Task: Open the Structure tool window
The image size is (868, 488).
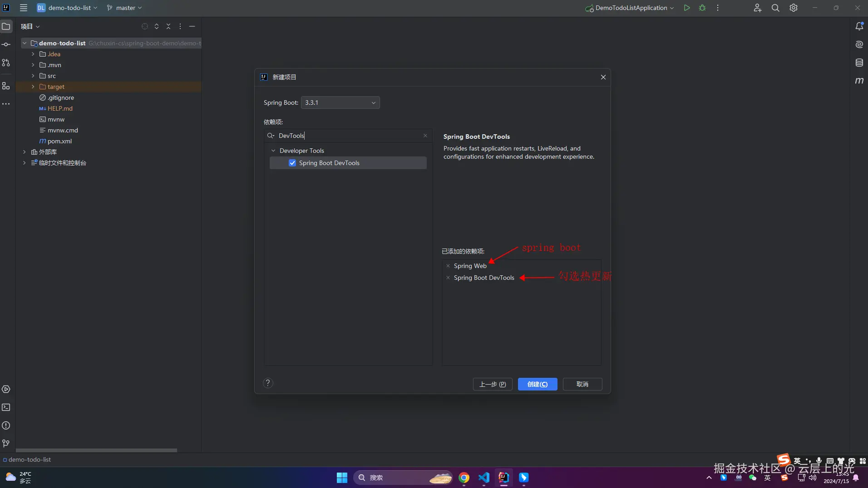Action: 6,86
